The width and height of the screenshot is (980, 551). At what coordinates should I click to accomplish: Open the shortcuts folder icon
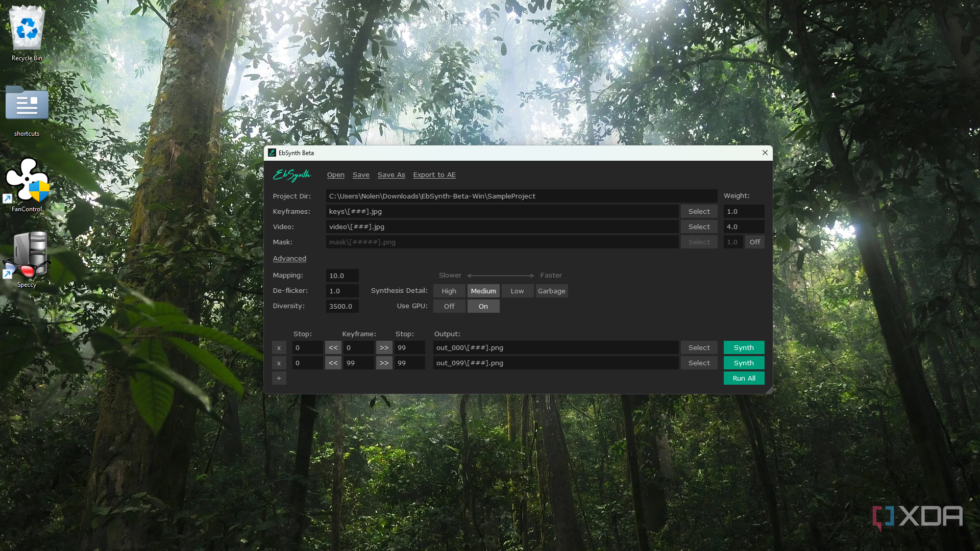[x=27, y=111]
